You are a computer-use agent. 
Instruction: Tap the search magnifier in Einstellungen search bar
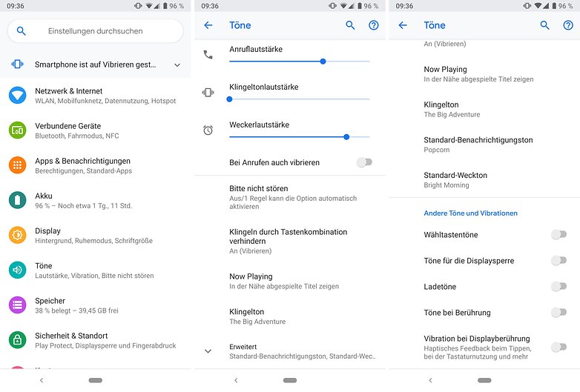tap(21, 31)
